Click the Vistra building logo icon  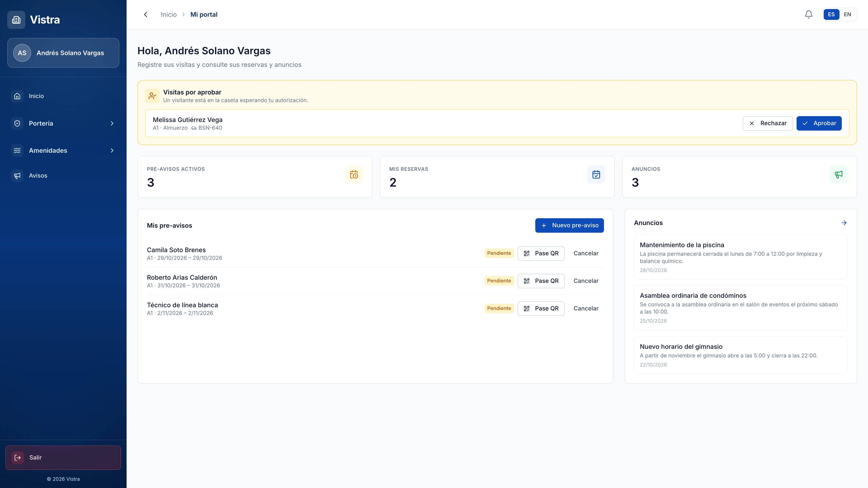[x=16, y=20]
